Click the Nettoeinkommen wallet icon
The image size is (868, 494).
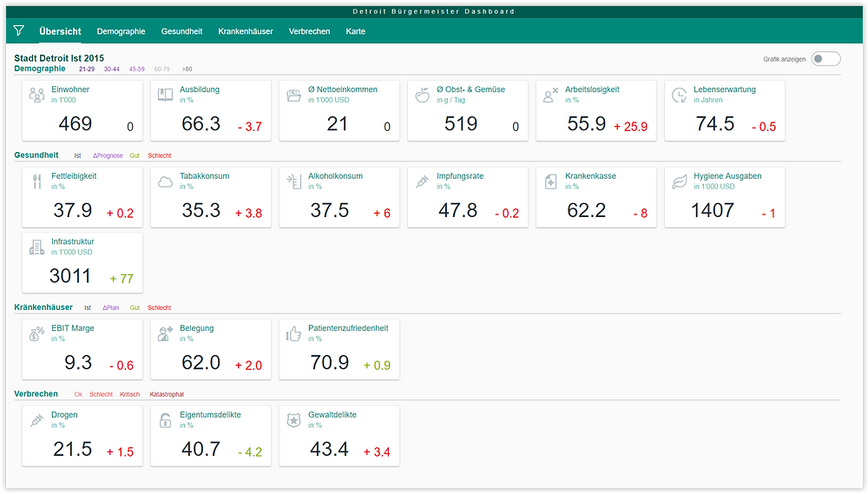tap(293, 95)
